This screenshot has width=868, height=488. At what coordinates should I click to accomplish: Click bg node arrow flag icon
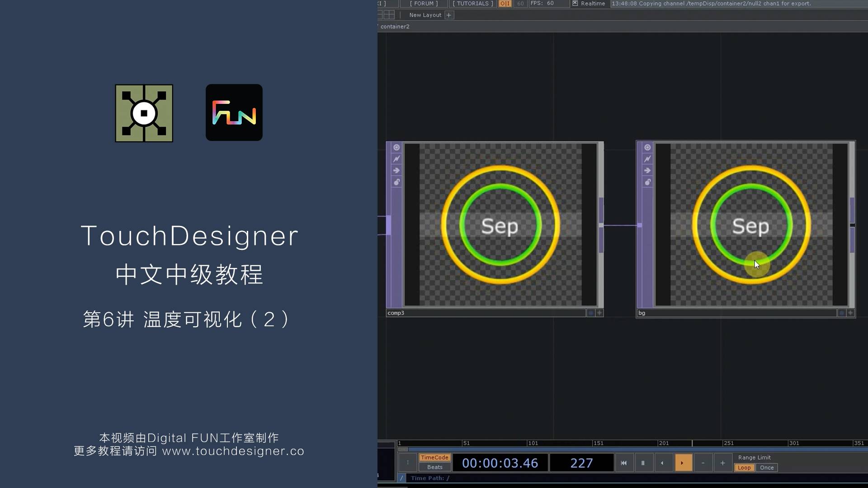[647, 170]
